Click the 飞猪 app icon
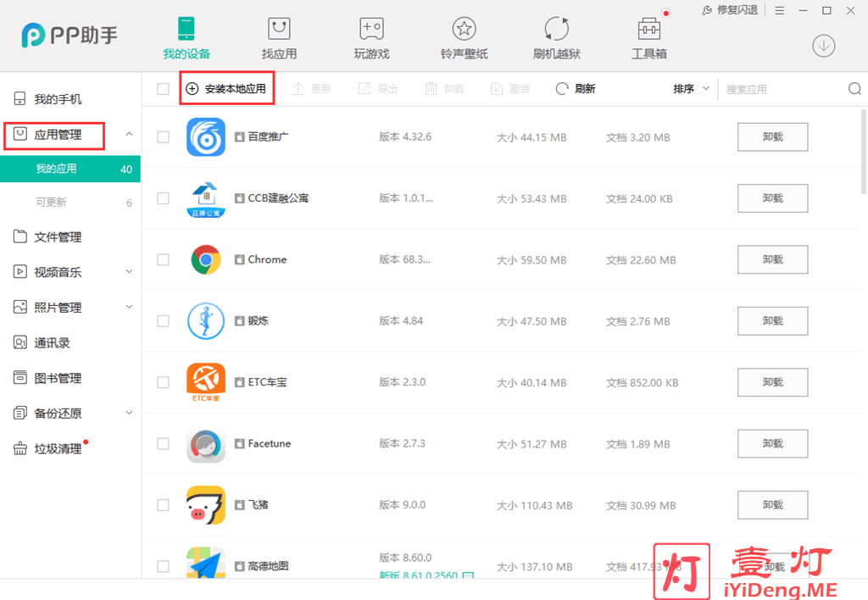868x600 pixels. (x=206, y=505)
